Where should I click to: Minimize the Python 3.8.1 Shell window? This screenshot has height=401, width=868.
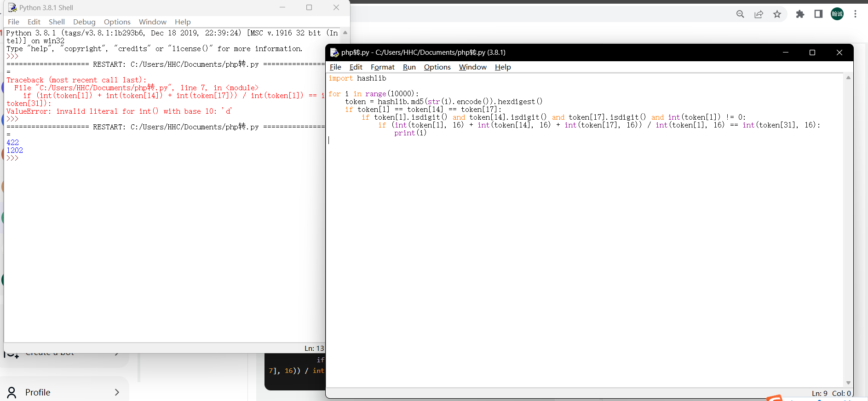(282, 7)
